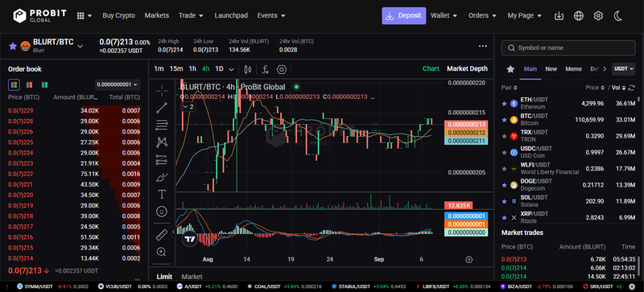Image resolution: width=644 pixels, height=292 pixels.
Task: Open the Launchpad link
Action: coord(231,15)
